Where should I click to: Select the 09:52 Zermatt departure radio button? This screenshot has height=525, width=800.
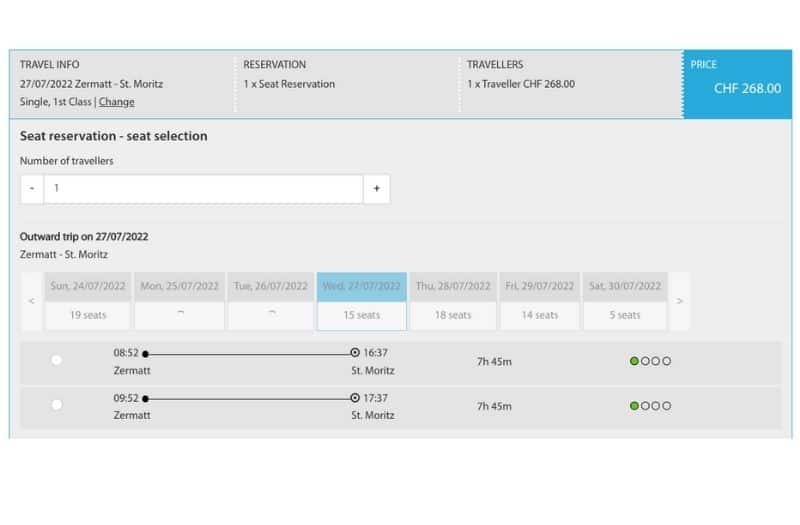tap(56, 405)
